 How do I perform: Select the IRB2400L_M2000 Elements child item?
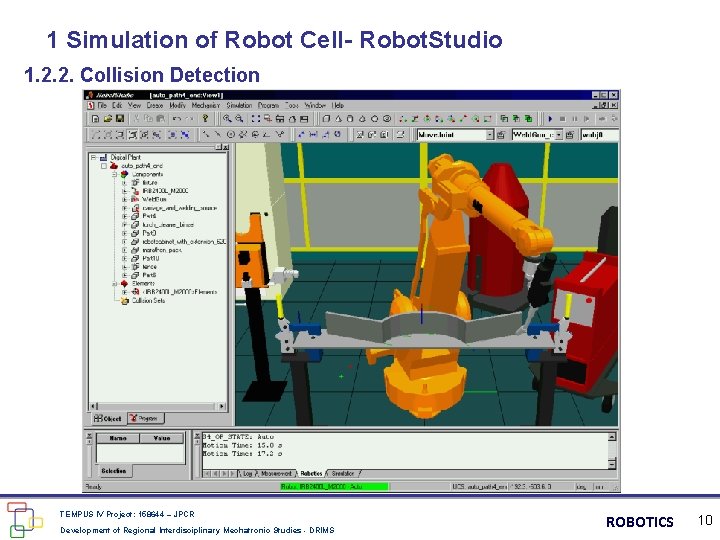click(x=180, y=292)
